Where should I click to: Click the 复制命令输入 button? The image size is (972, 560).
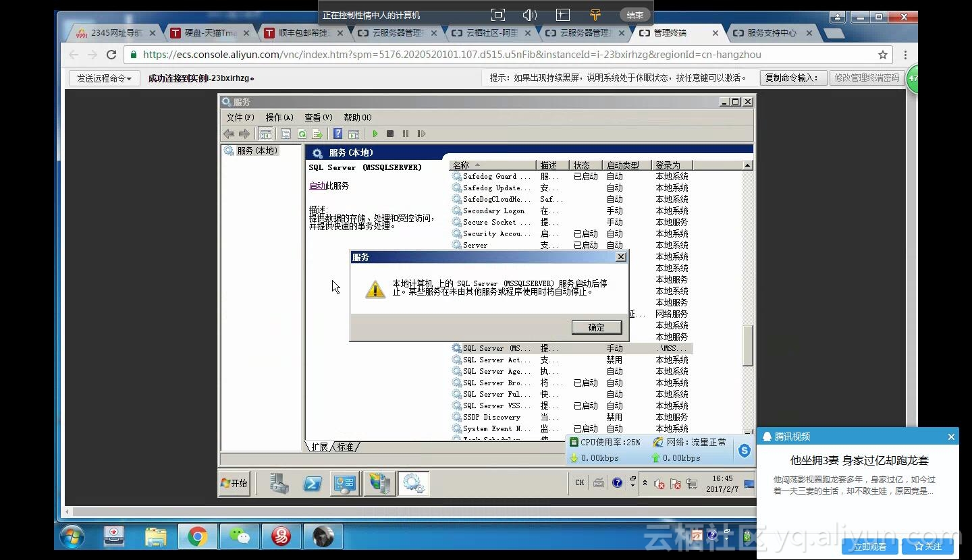coord(792,78)
